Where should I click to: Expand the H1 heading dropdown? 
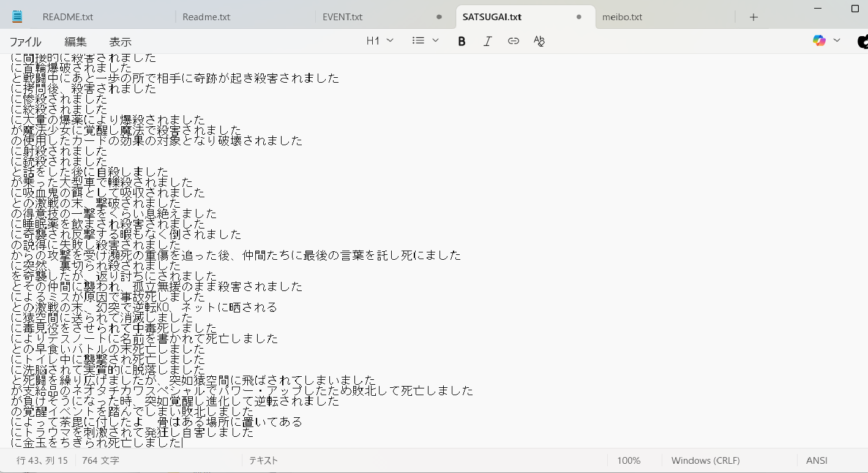pos(380,40)
